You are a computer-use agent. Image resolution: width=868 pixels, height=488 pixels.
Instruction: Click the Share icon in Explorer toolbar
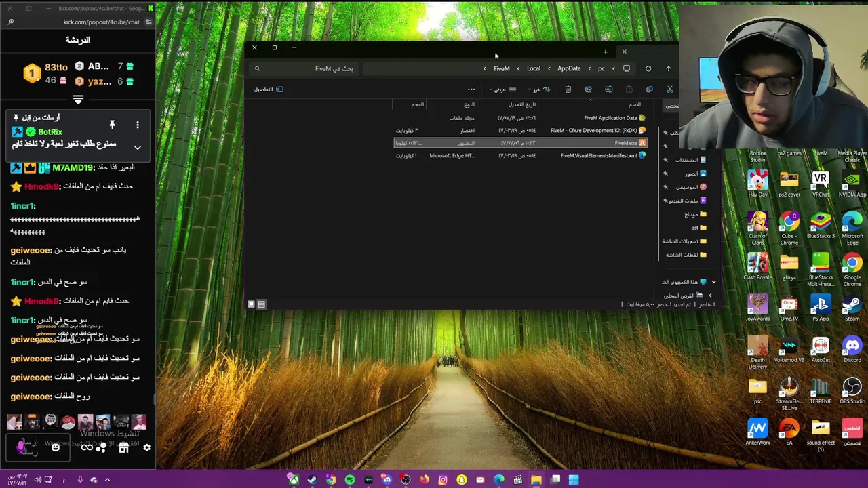[x=589, y=89]
